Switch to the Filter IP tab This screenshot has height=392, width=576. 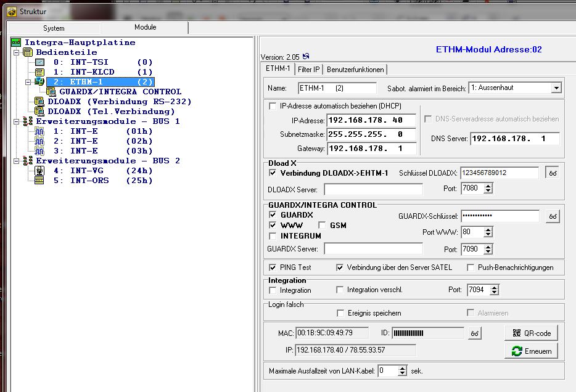308,70
